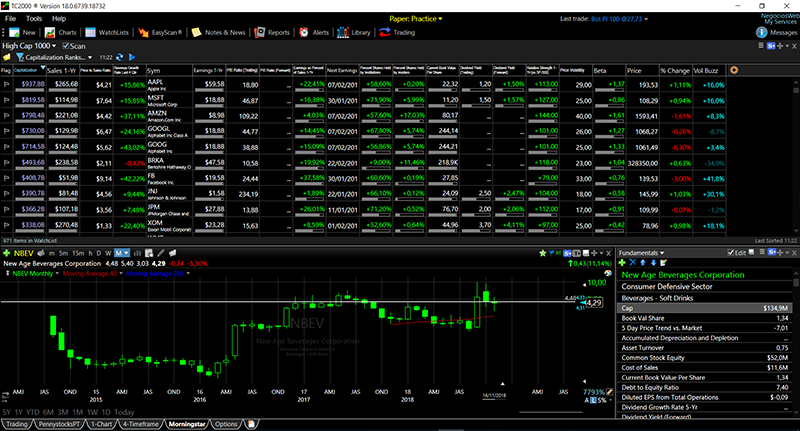Set chart range to 6M

coord(48,412)
